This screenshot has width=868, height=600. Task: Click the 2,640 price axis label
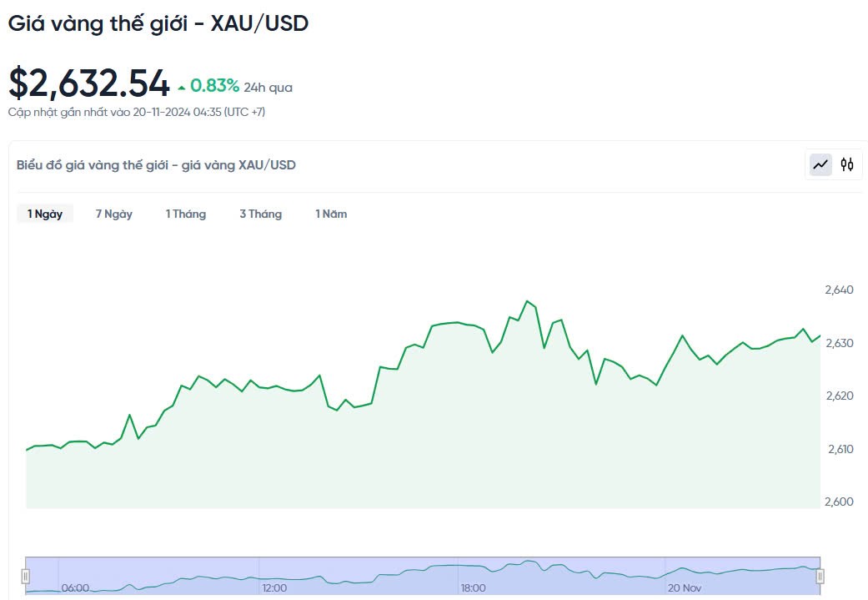[840, 290]
